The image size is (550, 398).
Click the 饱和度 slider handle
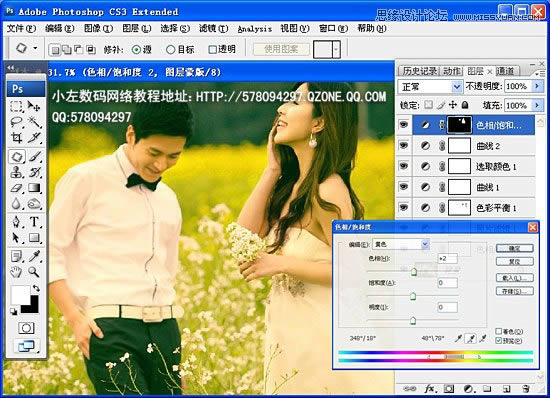[413, 296]
